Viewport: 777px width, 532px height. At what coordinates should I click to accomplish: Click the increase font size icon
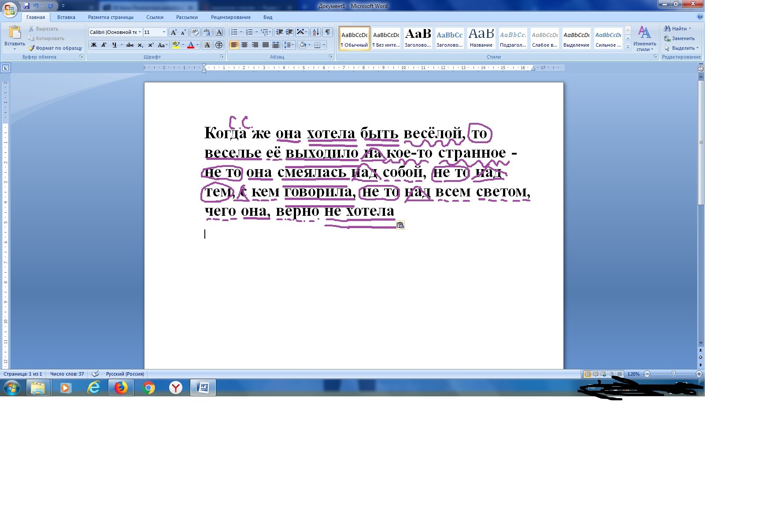(x=174, y=32)
